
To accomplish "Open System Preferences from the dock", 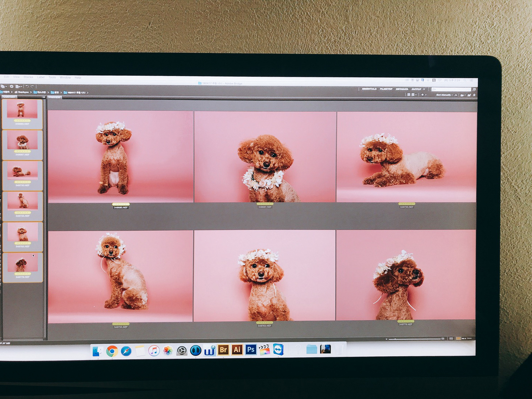I will [x=182, y=351].
